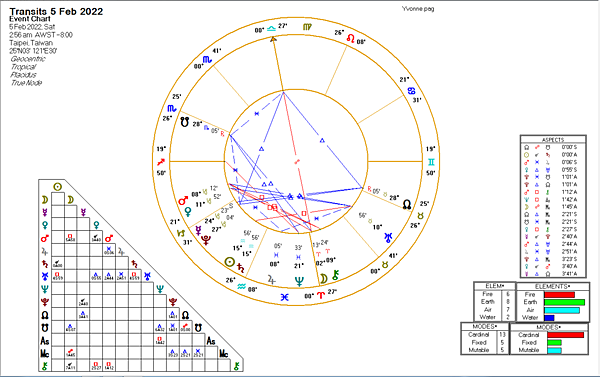The height and width of the screenshot is (377, 600).
Task: Click the green Fixed bar in Modes chart
Action: point(554,343)
